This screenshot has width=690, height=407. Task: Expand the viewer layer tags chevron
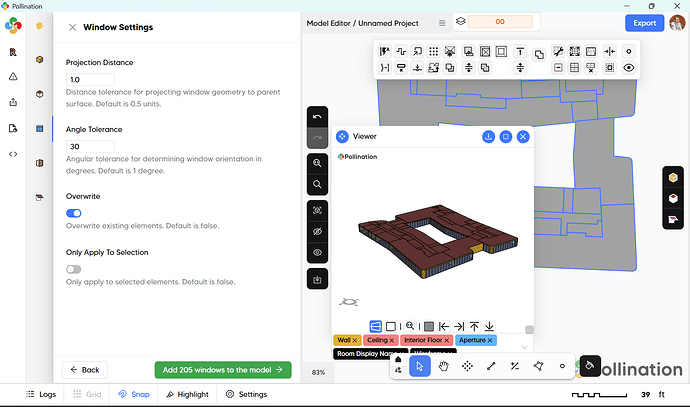(525, 347)
